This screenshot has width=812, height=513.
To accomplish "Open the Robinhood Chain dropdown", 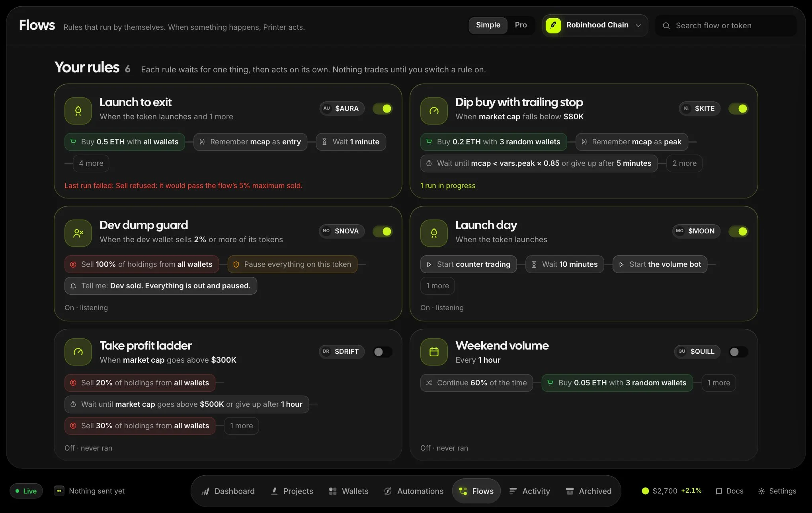I will [595, 25].
